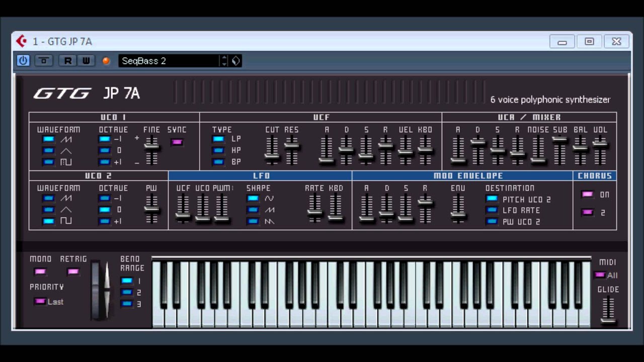Select VCO 2 square waveform
Viewport: 644px width, 362px height.
(48, 221)
